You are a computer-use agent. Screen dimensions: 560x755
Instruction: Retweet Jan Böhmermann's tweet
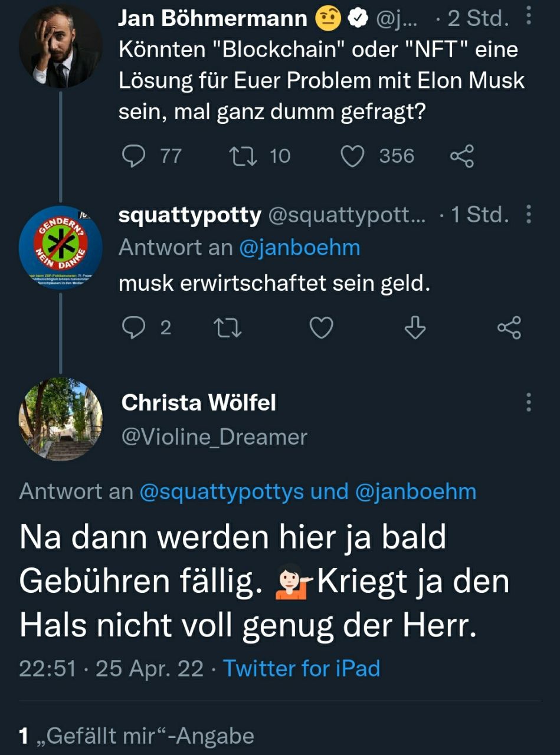(x=240, y=156)
